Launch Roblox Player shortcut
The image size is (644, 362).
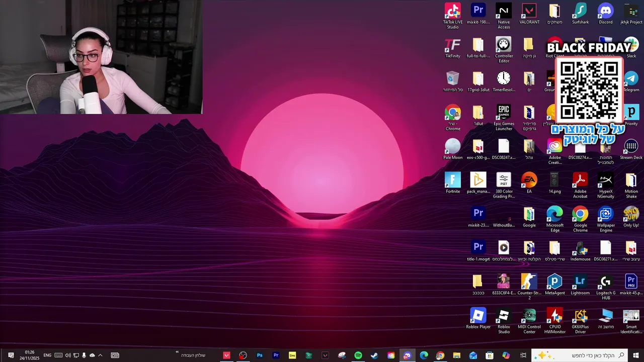click(x=478, y=318)
